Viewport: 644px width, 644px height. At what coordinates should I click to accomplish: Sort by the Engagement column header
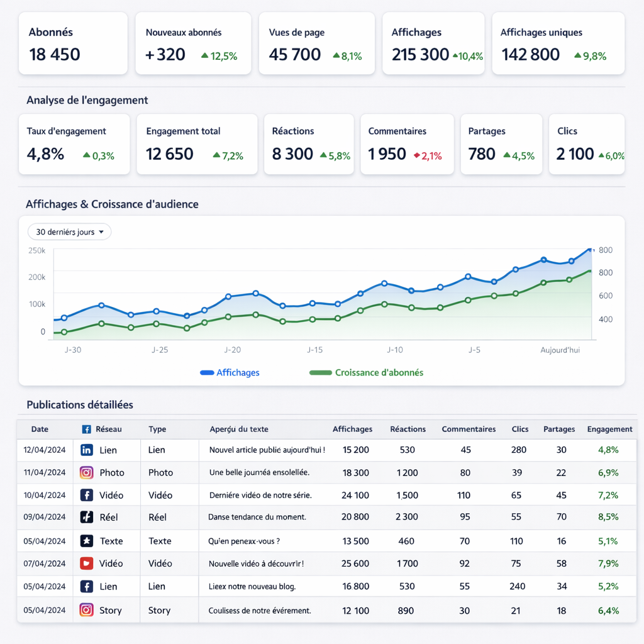tap(609, 428)
